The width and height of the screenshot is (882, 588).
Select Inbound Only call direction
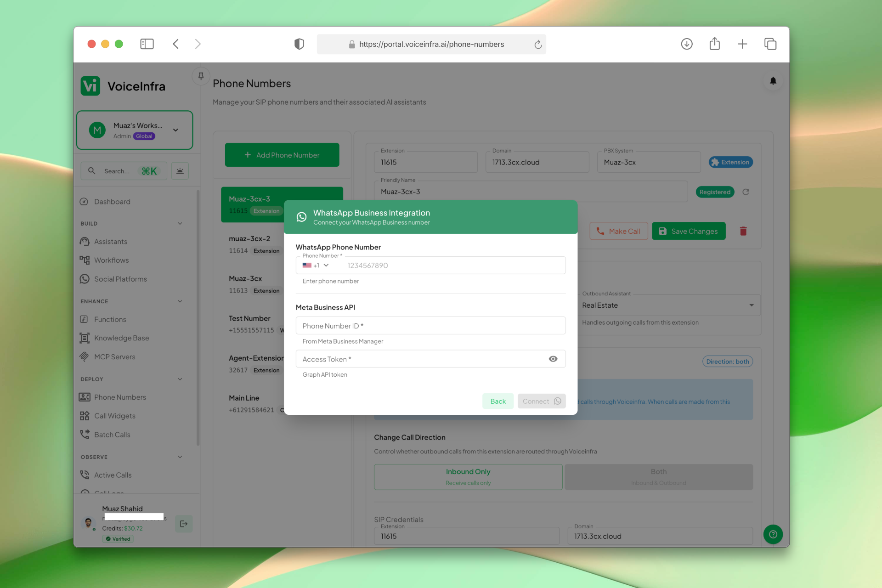point(468,477)
